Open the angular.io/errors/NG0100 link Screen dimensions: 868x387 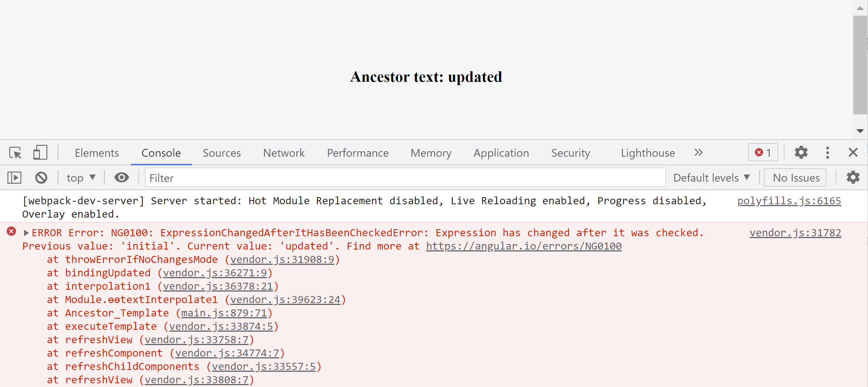coord(523,246)
